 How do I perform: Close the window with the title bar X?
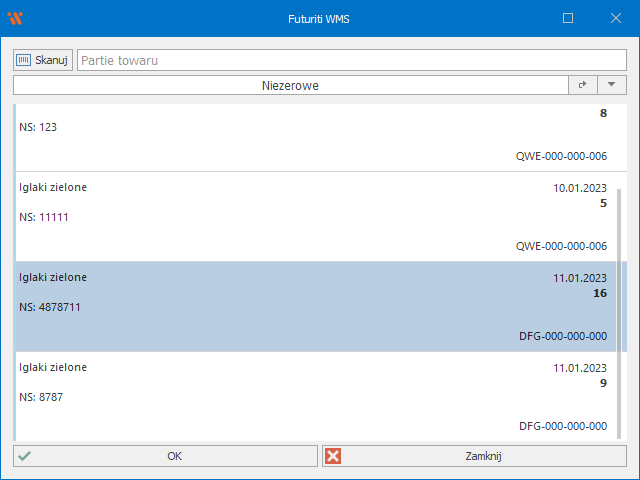click(615, 18)
